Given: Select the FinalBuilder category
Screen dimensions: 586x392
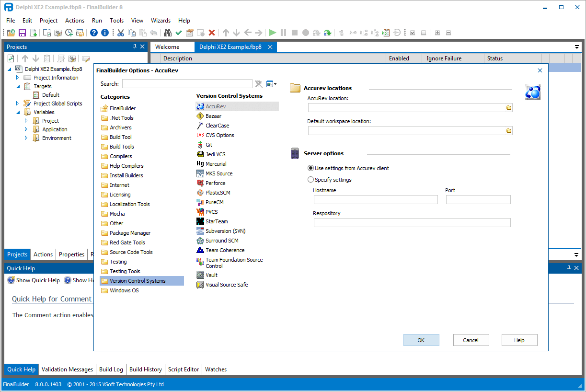Looking at the screenshot, I should 118,108.
